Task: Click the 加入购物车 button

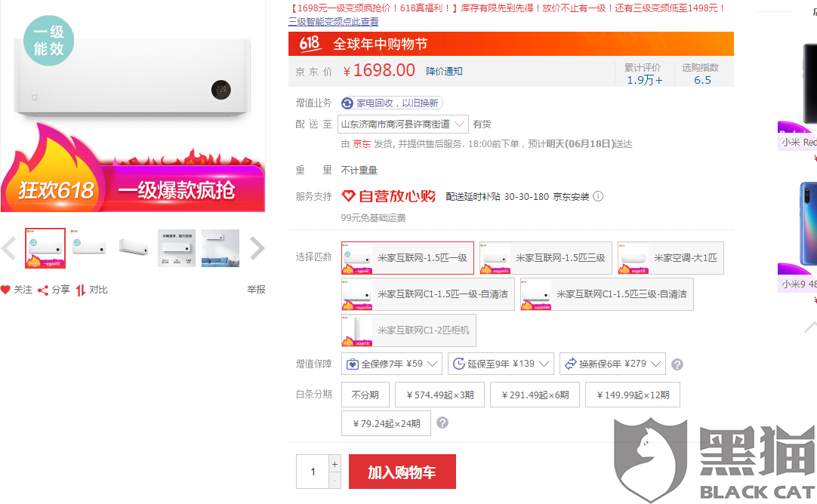Action: (402, 471)
